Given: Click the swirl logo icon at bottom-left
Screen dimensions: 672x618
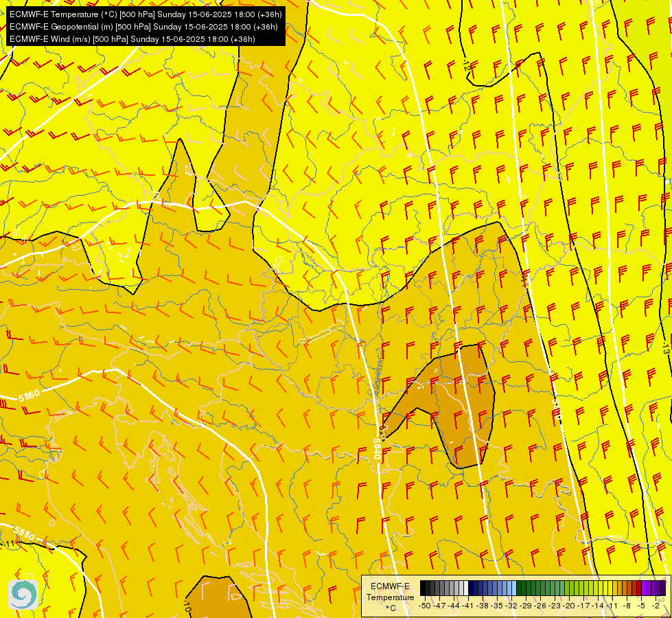Looking at the screenshot, I should coord(23,595).
